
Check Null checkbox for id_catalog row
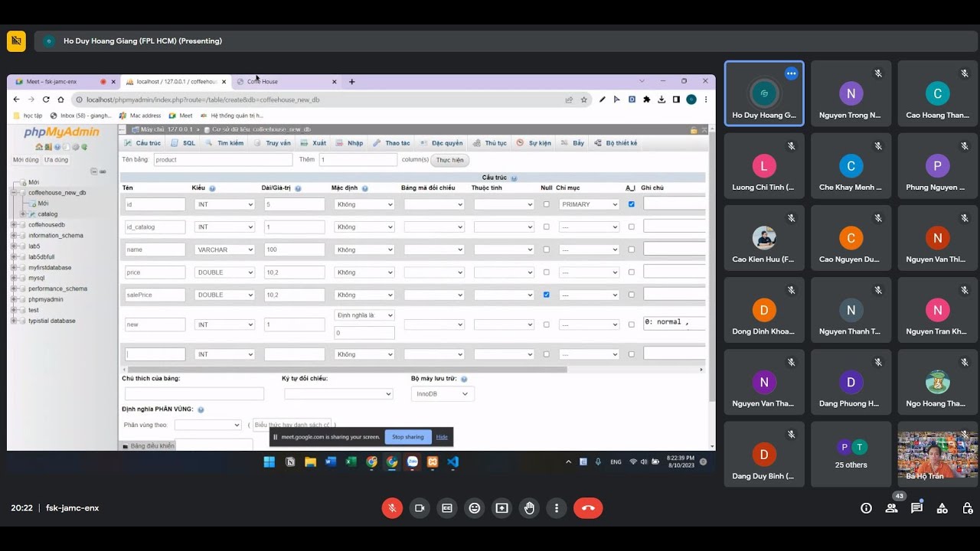(546, 227)
